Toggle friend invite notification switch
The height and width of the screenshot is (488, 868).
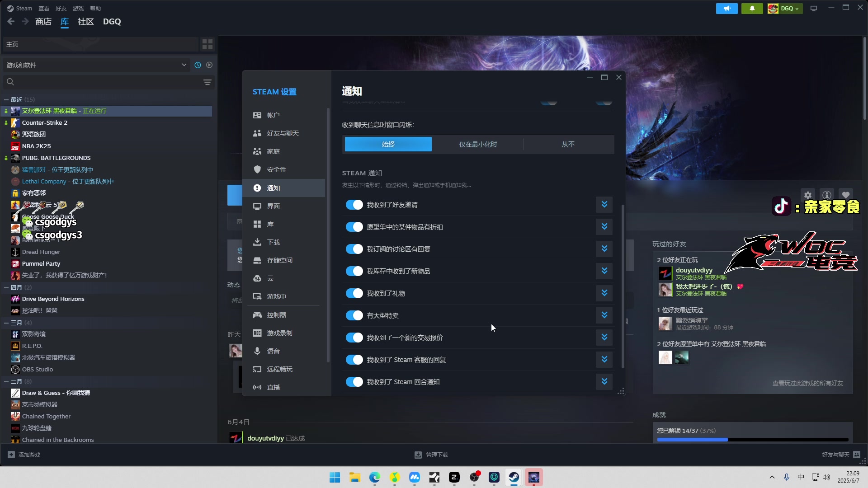[354, 205]
